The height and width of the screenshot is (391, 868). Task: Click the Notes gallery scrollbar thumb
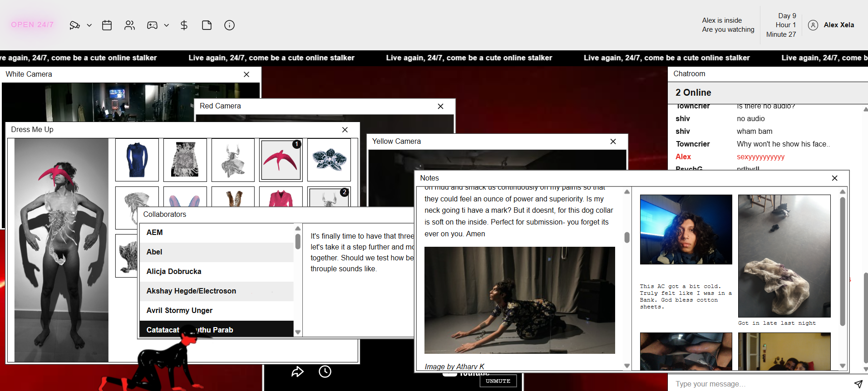click(x=843, y=261)
